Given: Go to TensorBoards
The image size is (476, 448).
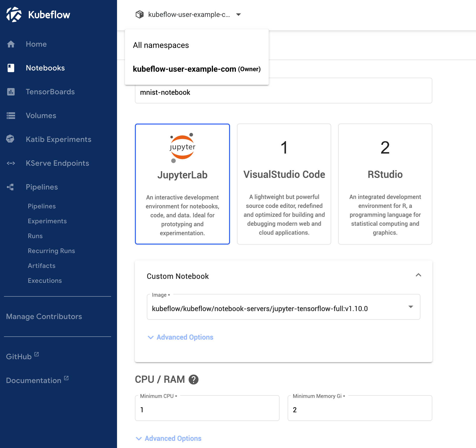Looking at the screenshot, I should point(50,92).
